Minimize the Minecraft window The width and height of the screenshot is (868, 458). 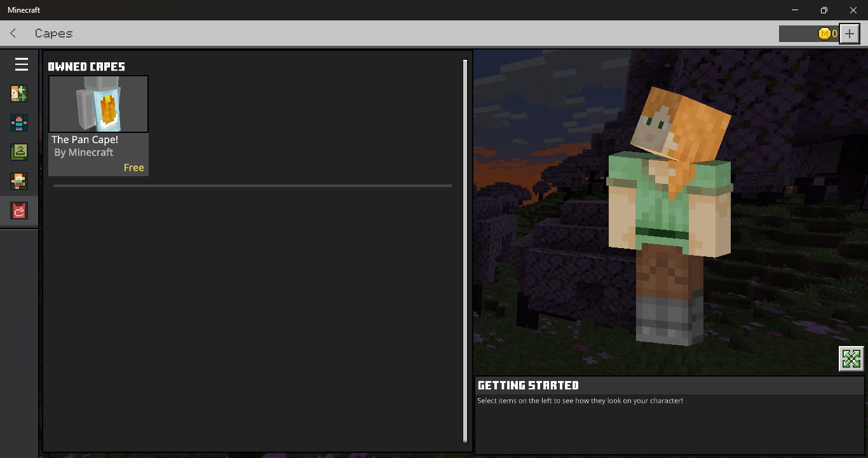(795, 10)
